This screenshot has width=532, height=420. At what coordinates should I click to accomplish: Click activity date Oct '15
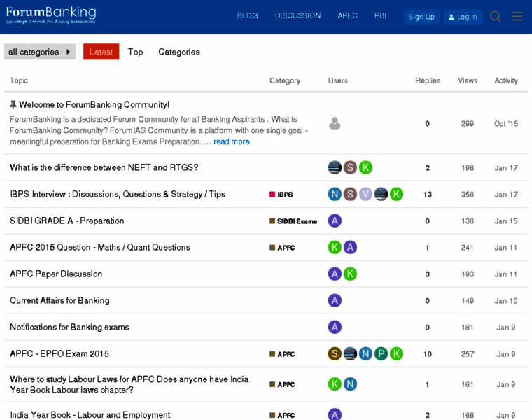[506, 123]
